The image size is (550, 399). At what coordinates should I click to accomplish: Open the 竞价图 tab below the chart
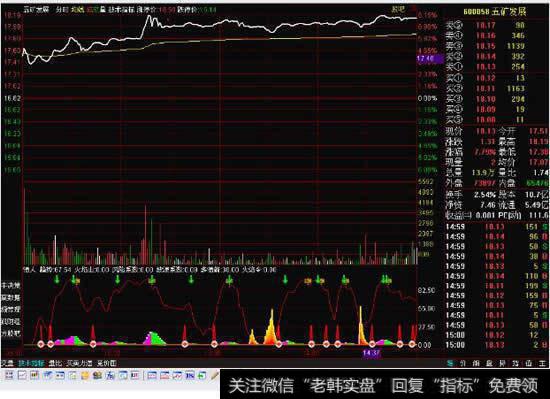(x=107, y=363)
